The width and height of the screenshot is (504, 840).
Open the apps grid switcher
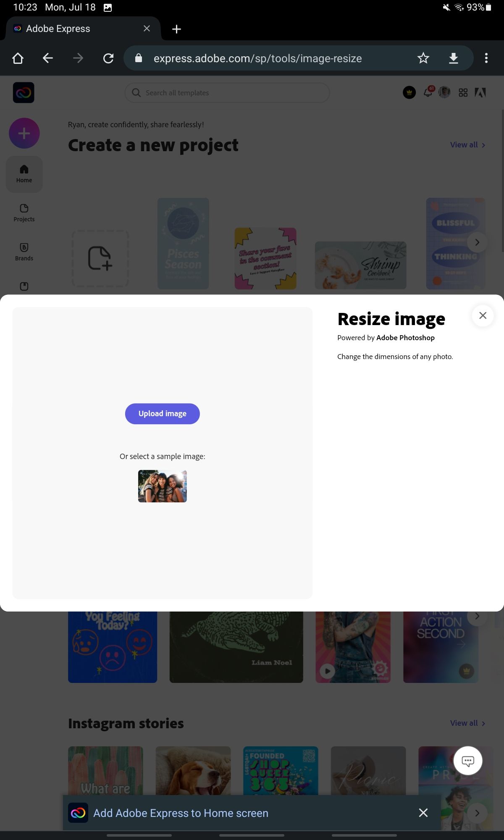click(463, 93)
